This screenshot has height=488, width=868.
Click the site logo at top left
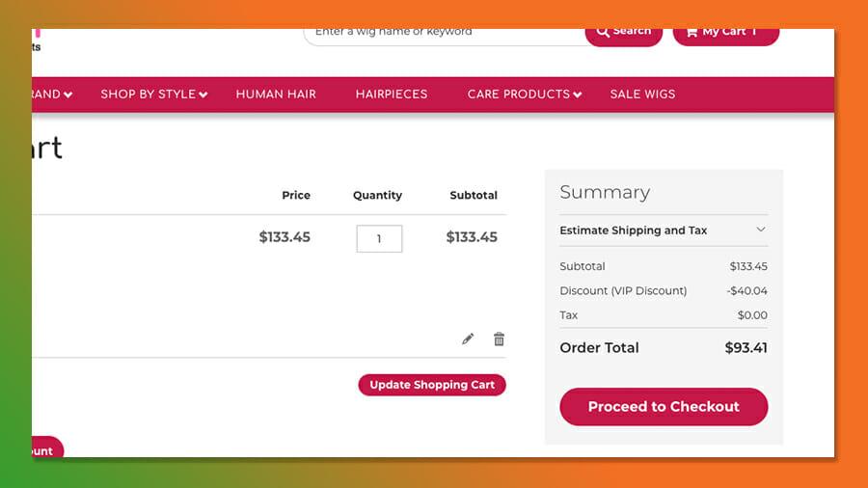pos(37,39)
